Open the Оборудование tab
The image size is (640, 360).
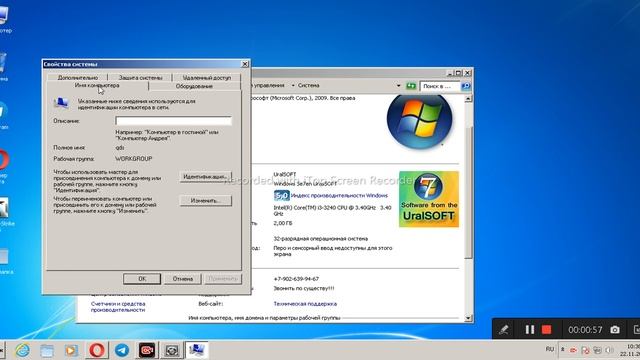194,86
